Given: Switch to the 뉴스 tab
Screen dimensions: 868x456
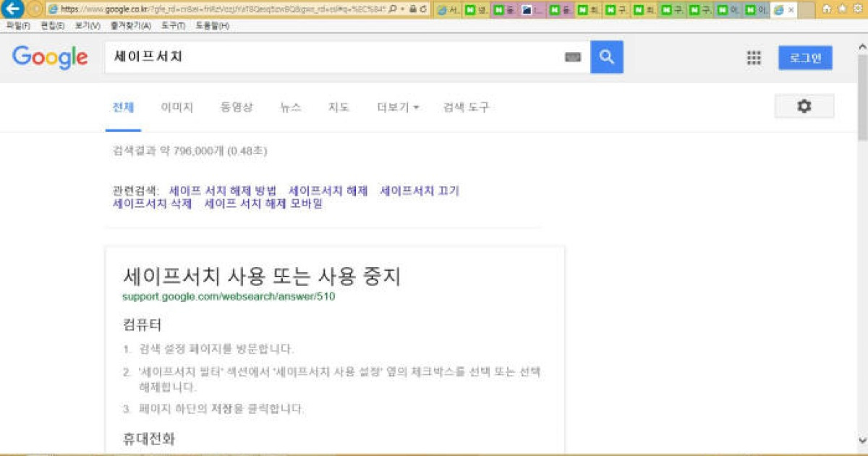Looking at the screenshot, I should [x=291, y=107].
